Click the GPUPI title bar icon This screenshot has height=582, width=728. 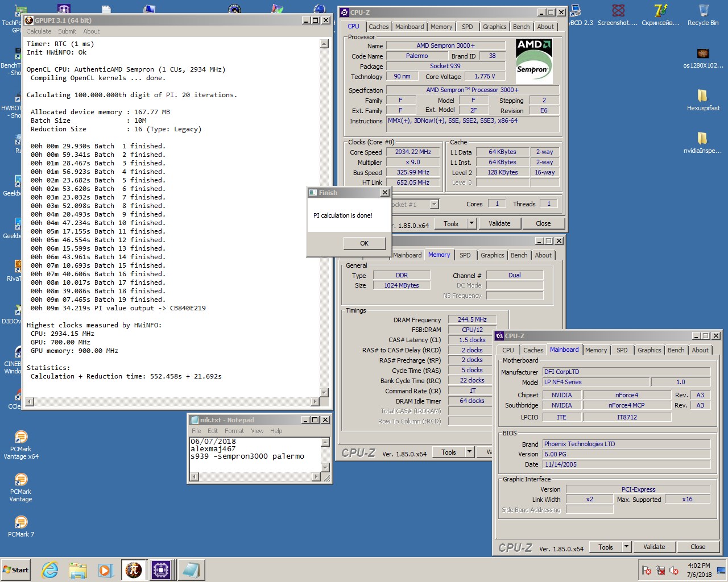(29, 20)
